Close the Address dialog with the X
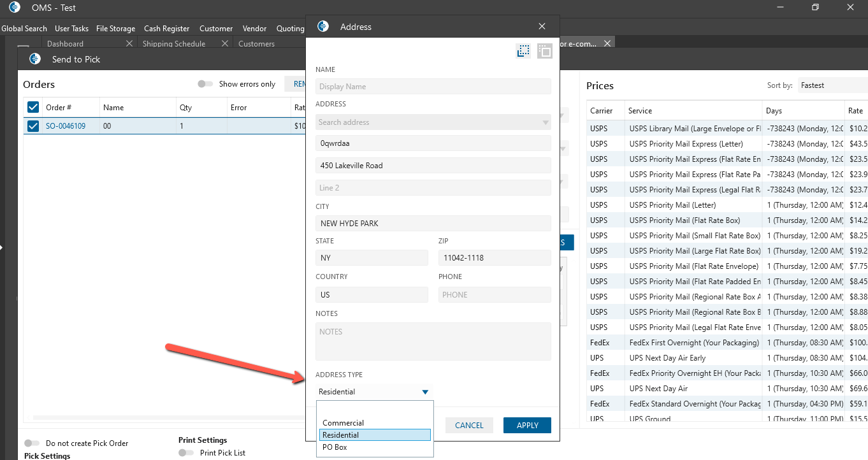 pos(542,26)
